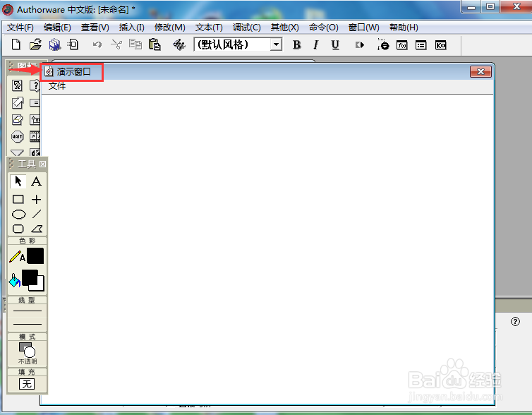Select the Text tool (A)
Screen dimensions: 532x415
36,181
